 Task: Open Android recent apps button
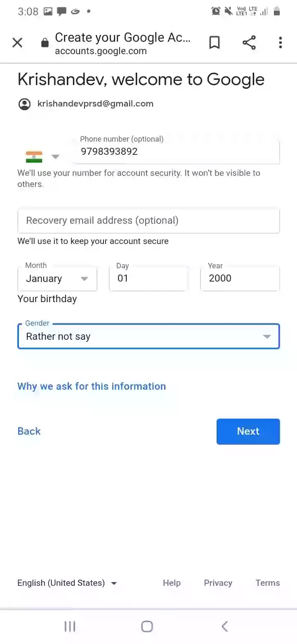70,627
